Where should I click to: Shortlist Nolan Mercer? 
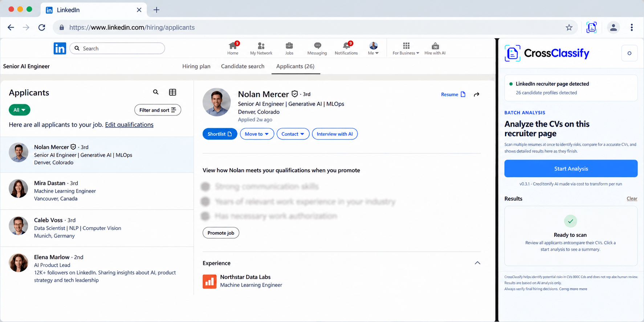[x=220, y=134]
